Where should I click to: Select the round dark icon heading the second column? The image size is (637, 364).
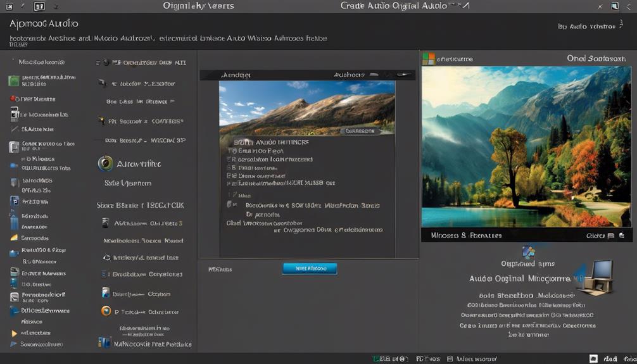pyautogui.click(x=106, y=62)
